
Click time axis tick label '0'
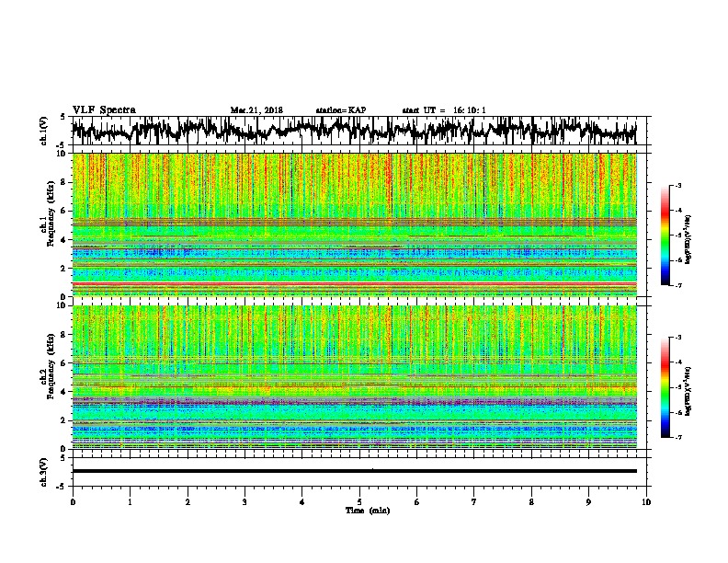point(73,502)
